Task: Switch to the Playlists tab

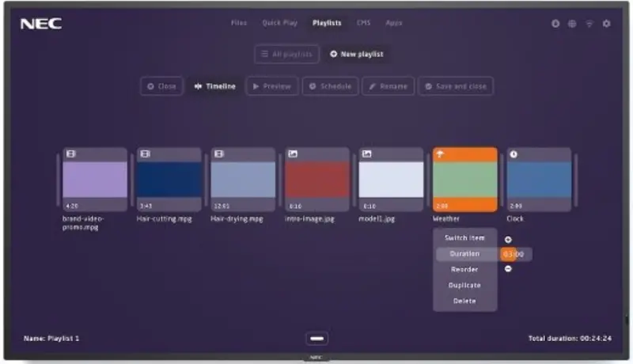Action: [327, 23]
